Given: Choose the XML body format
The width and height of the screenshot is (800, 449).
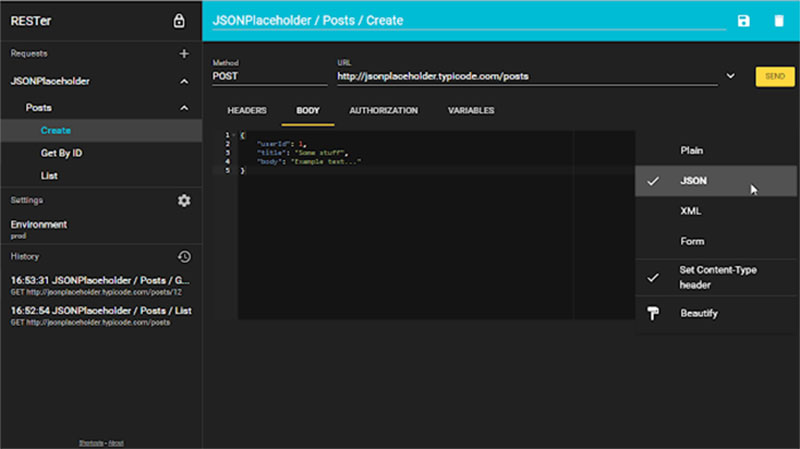Looking at the screenshot, I should (715, 211).
